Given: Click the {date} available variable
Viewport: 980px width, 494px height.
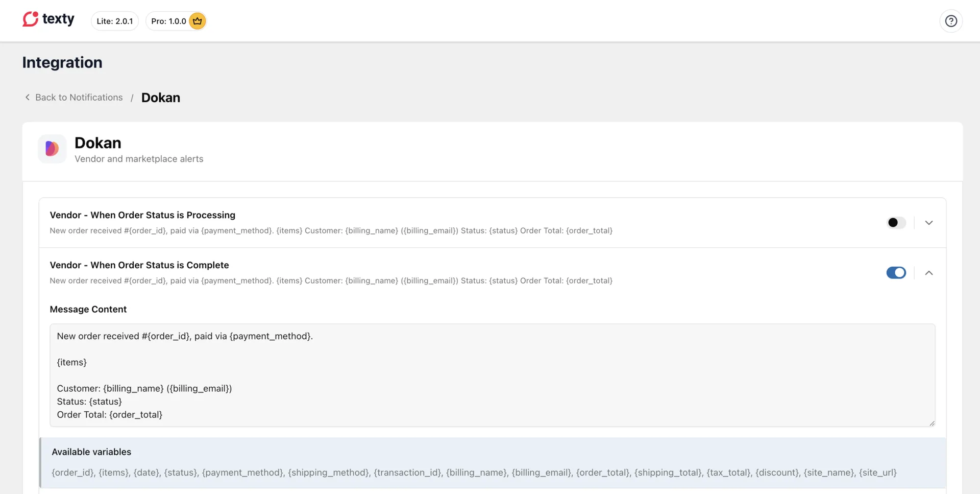Looking at the screenshot, I should [146, 473].
